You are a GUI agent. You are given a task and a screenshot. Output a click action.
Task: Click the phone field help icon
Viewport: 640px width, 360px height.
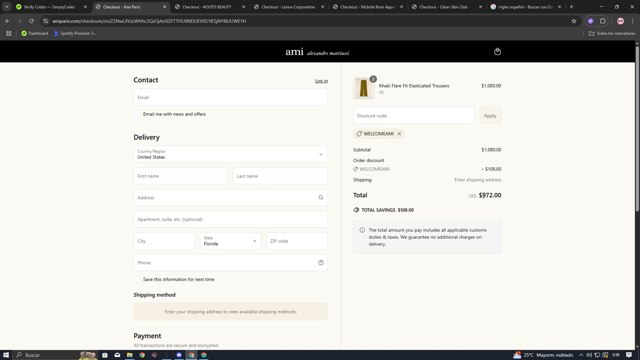coord(321,262)
